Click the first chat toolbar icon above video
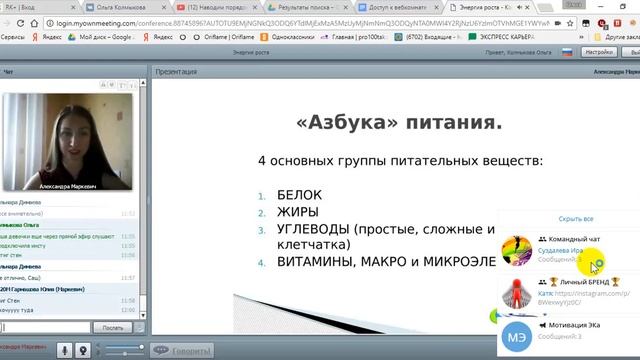 tap(103, 85)
